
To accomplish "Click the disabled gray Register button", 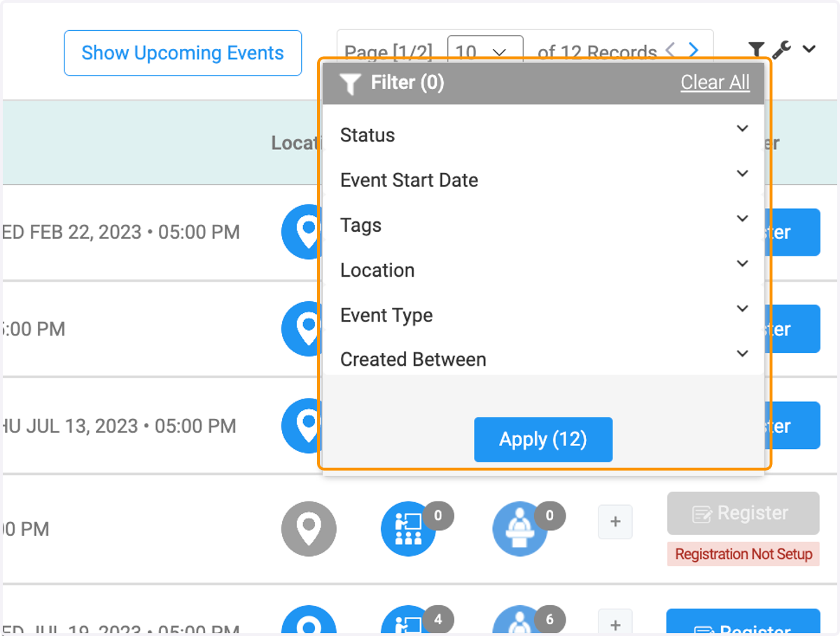I will [743, 513].
